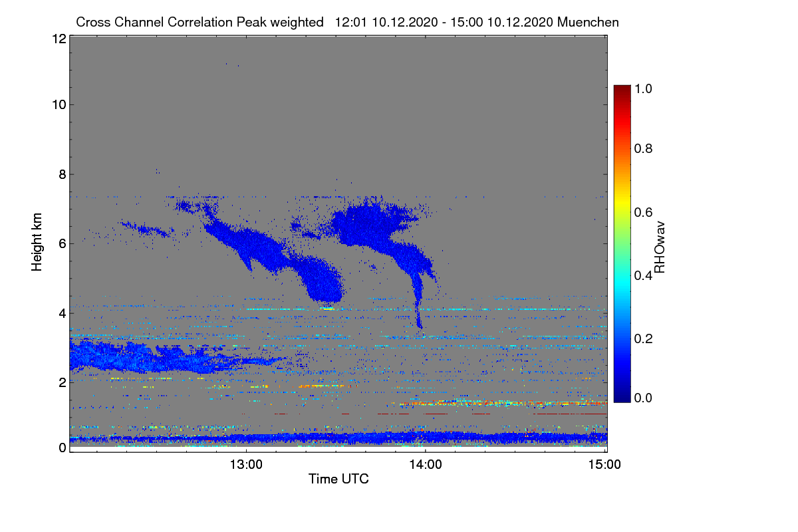Click the colorbar value label 1.0

pos(644,87)
